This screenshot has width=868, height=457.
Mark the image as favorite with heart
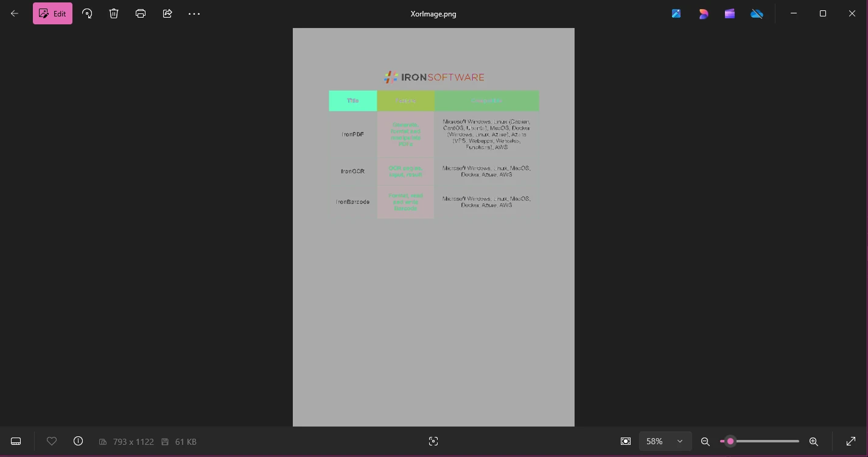[52, 441]
